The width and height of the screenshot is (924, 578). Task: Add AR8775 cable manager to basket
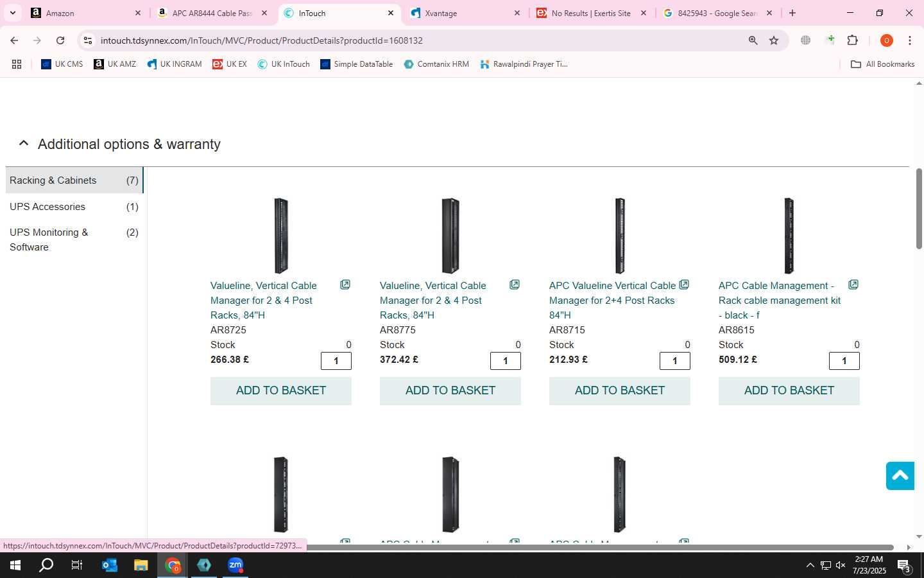pyautogui.click(x=450, y=390)
